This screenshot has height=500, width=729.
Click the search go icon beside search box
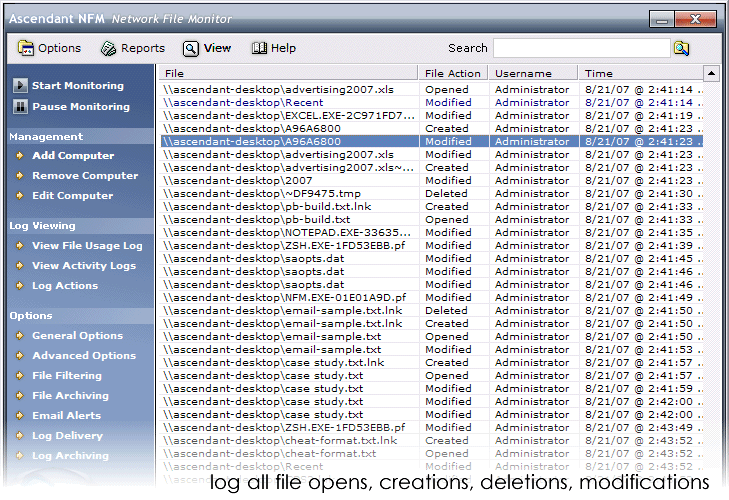tap(681, 48)
